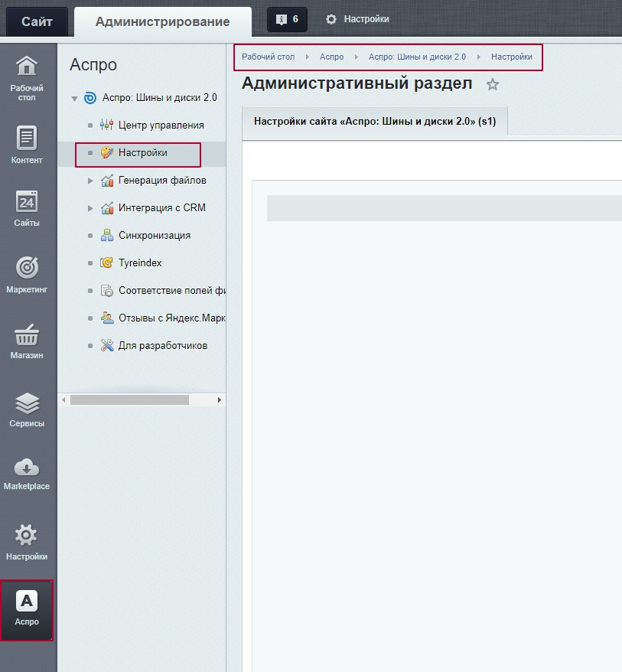
Task: Switch to the Администрирование tab
Action: coord(163,21)
